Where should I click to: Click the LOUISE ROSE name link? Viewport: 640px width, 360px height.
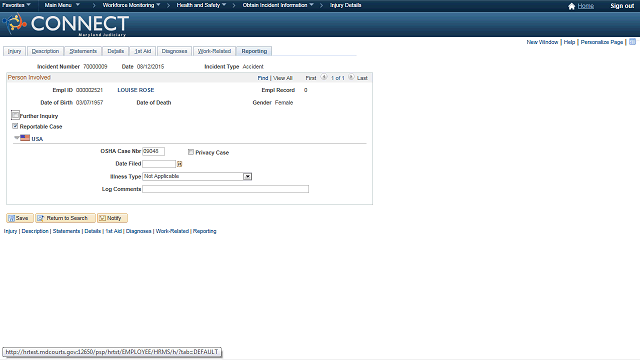coord(136,90)
